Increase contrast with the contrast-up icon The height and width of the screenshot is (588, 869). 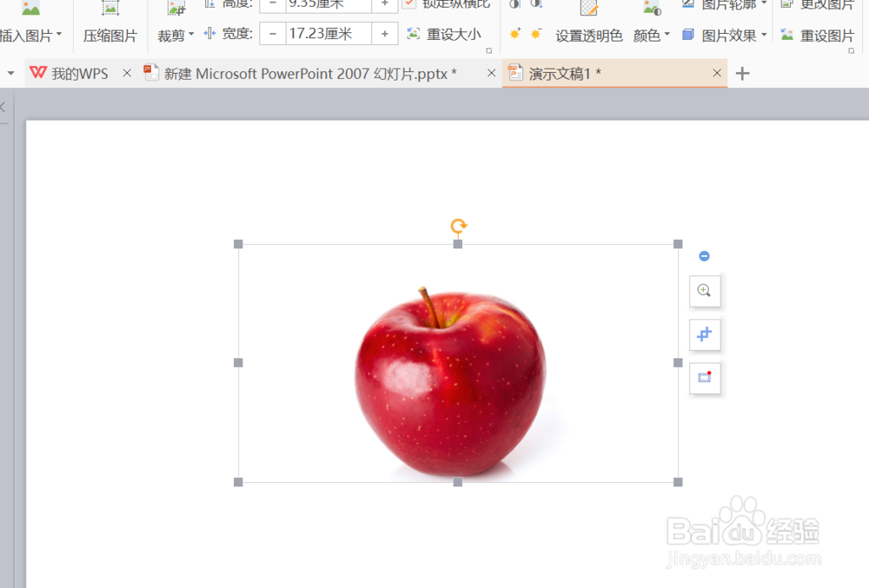[514, 3]
